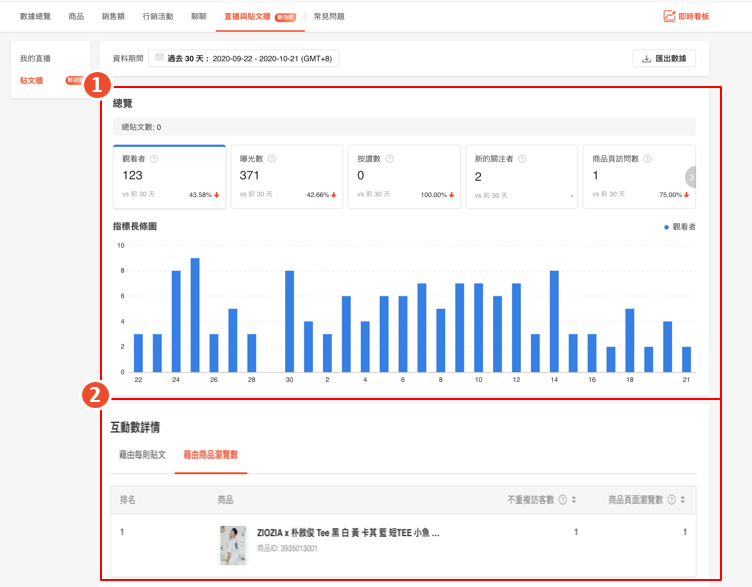Click the ZIOZIA product thumbnail
The width and height of the screenshot is (752, 587).
point(232,545)
